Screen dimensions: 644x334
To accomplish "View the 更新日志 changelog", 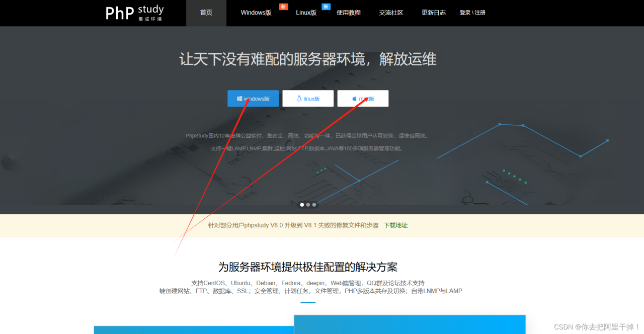I will [x=434, y=13].
